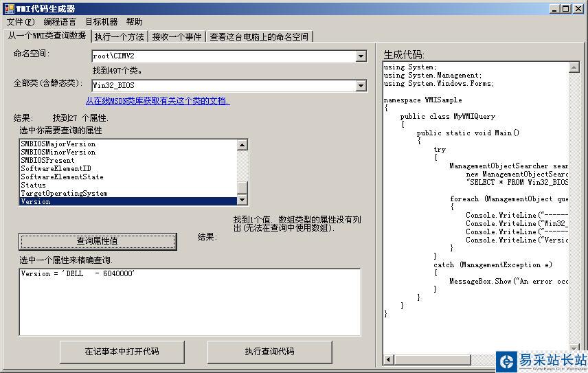The image size is (588, 373).
Task: Select SMBIOSMinorVersion in the property list
Action: [x=128, y=152]
